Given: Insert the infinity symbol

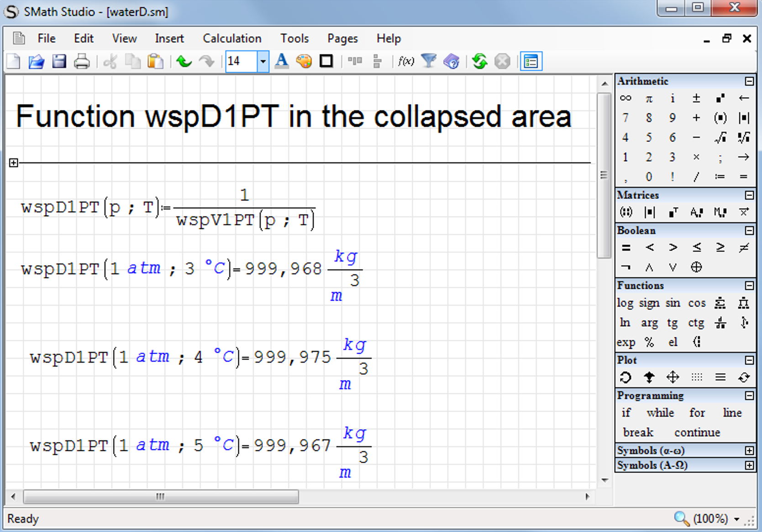Looking at the screenshot, I should tap(625, 98).
